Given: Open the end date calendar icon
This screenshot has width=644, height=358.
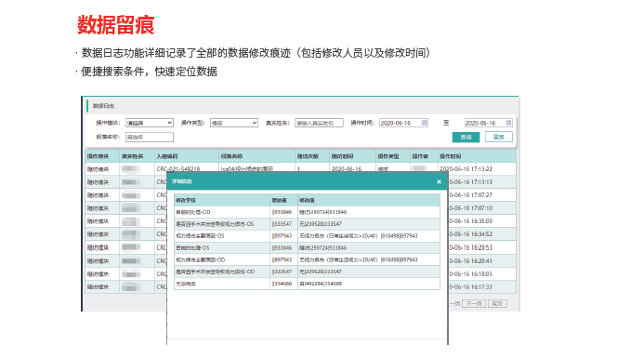Looking at the screenshot, I should (508, 123).
